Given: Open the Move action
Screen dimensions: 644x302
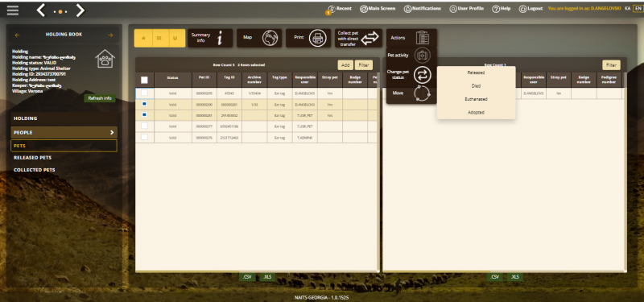Looking at the screenshot, I should coord(411,93).
